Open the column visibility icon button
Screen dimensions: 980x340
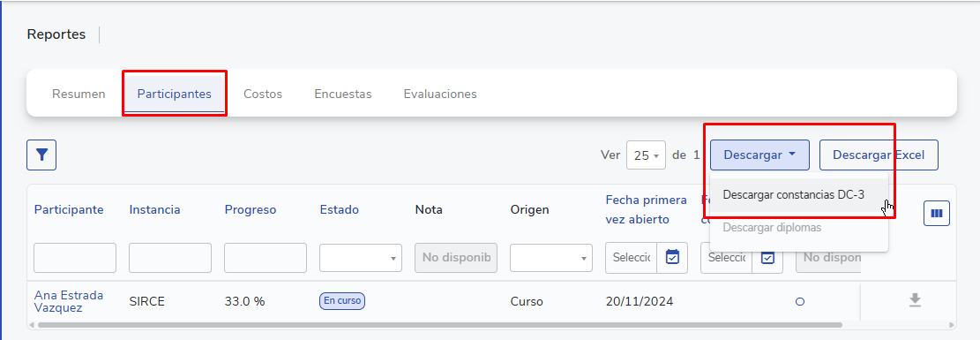click(x=936, y=213)
